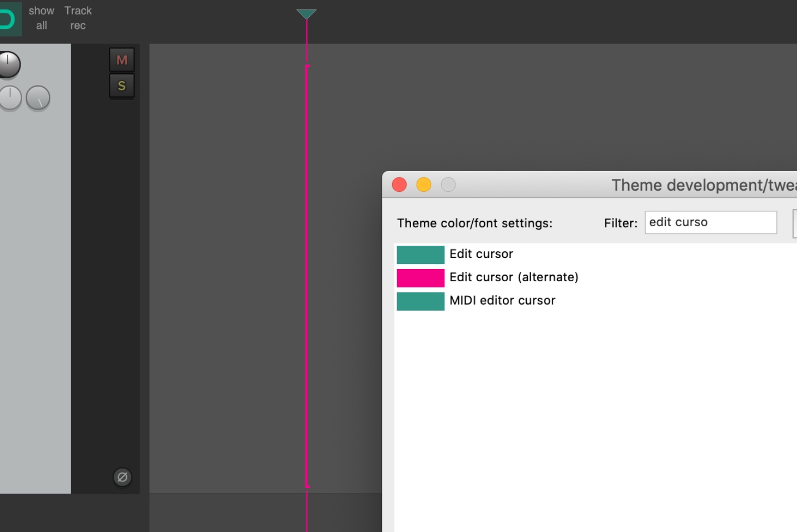Toggle the polarity invert (ø) icon
Viewport: 797px width, 532px height.
click(x=122, y=477)
